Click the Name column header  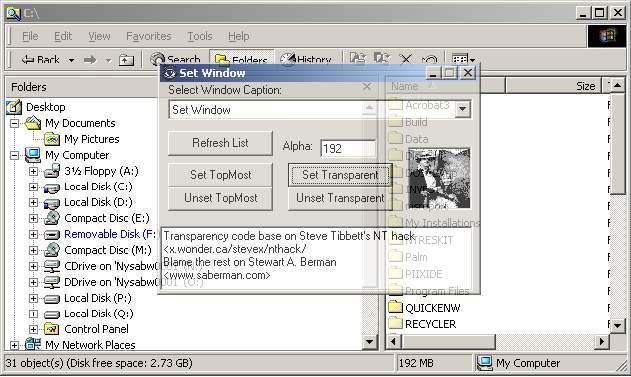click(x=445, y=86)
